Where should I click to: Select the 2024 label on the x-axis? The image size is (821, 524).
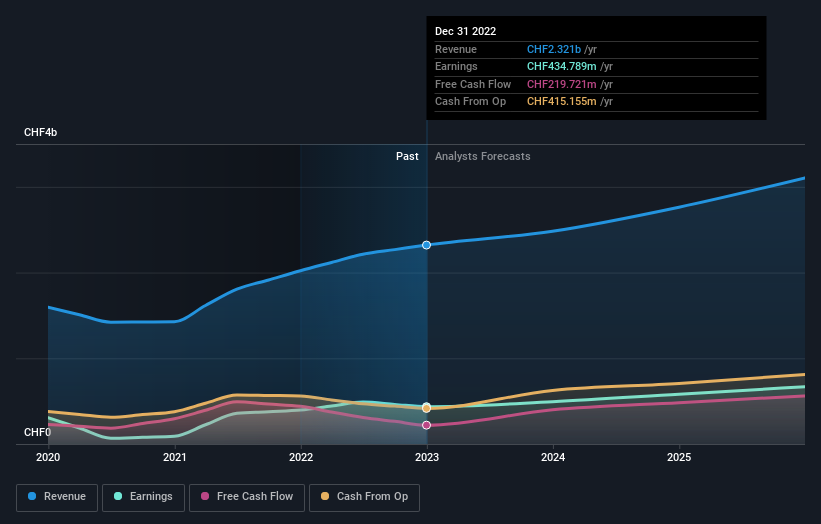point(553,457)
